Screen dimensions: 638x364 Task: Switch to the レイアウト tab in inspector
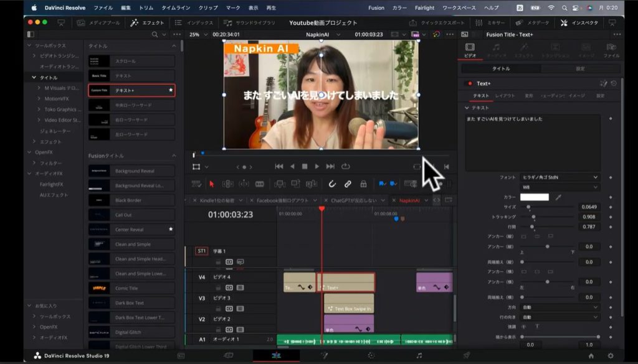[x=505, y=96]
